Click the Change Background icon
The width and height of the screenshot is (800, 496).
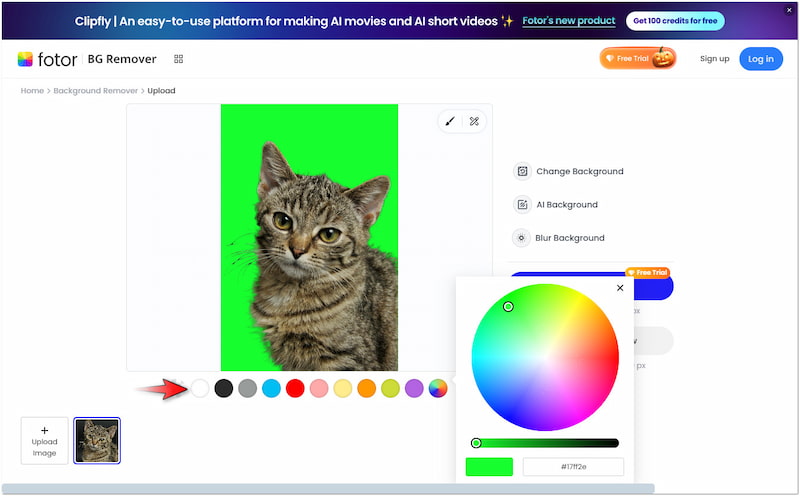(x=521, y=171)
